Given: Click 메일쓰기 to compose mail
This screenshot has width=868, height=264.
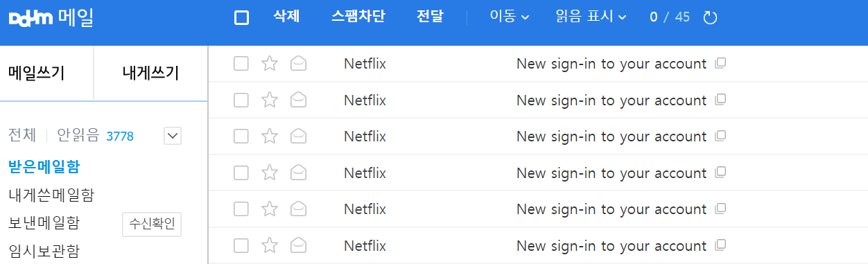Looking at the screenshot, I should tap(37, 73).
